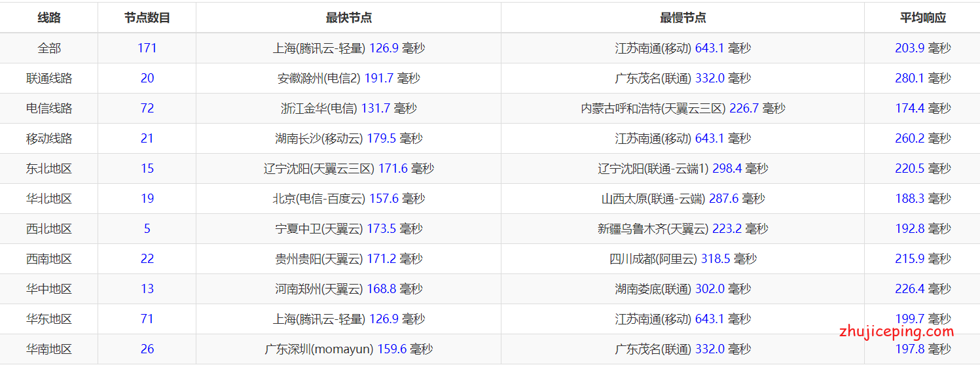Select the 电信线路 row label
The height and width of the screenshot is (367, 980).
coord(49,109)
